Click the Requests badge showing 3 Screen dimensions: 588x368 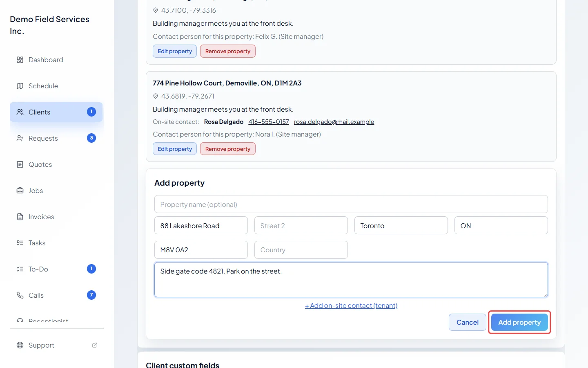tap(91, 138)
